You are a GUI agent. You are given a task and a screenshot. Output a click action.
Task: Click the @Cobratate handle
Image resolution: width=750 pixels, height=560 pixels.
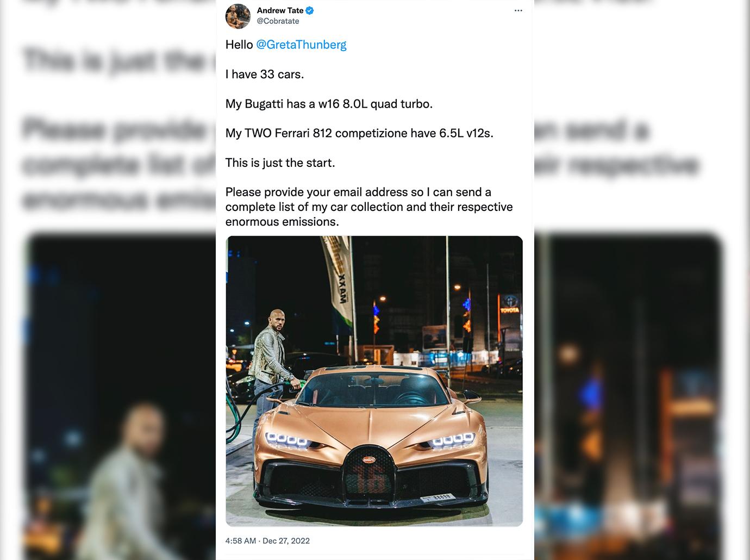coord(278,21)
